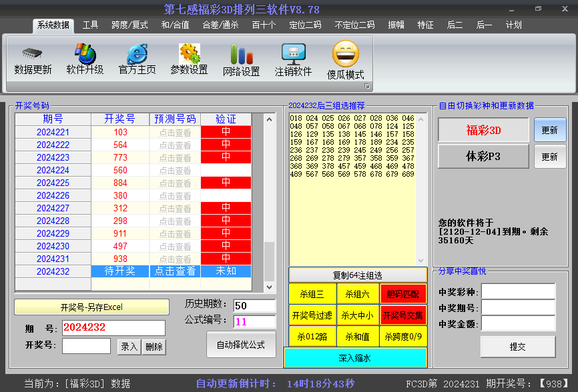Click red 胆码匹配 button

pos(403,294)
